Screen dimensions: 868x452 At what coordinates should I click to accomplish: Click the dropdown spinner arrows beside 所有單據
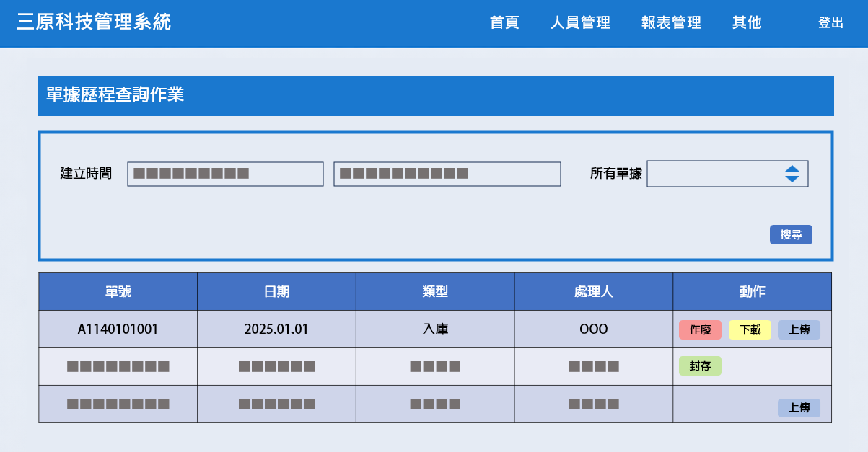click(x=792, y=173)
